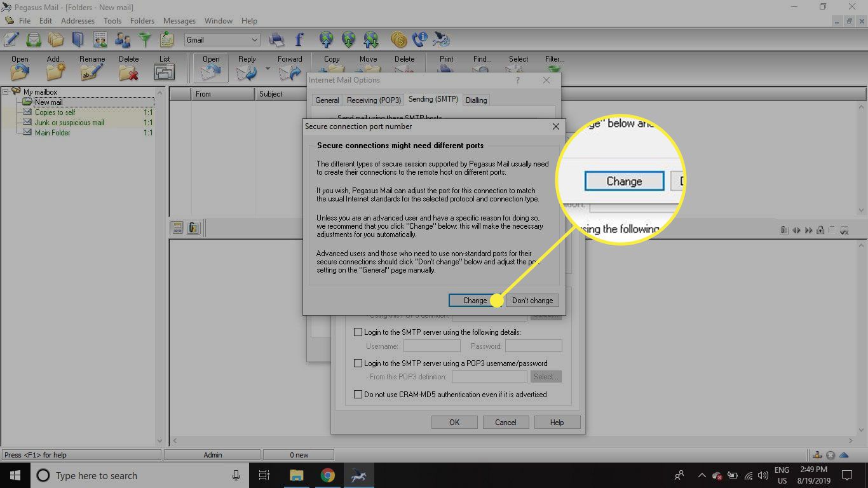Open the read new mail tray icon
The height and width of the screenshot is (488, 868).
coord(34,39)
